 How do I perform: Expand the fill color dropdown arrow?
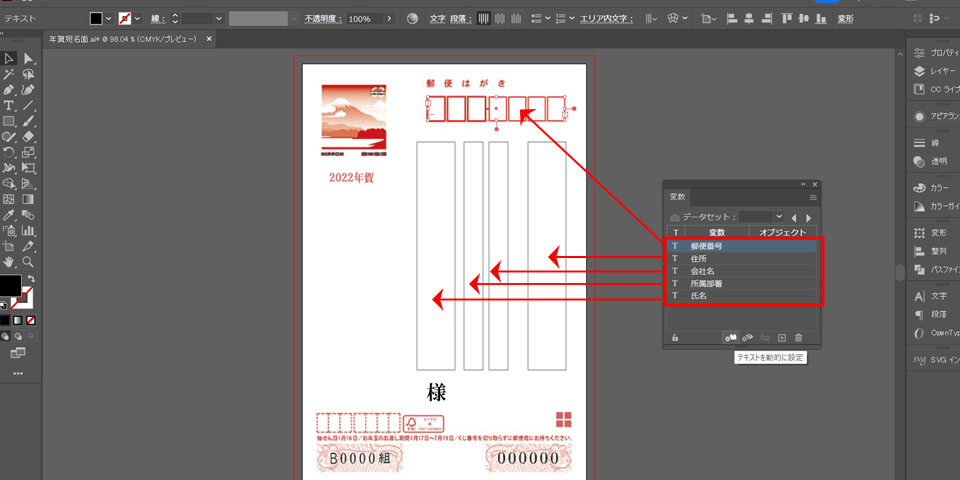110,19
